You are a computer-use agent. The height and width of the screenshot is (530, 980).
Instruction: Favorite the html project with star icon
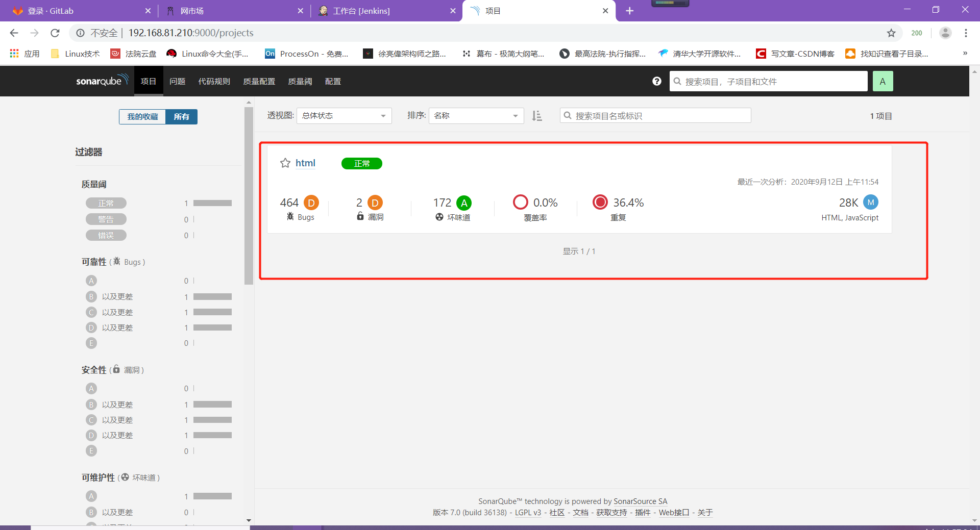[285, 163]
